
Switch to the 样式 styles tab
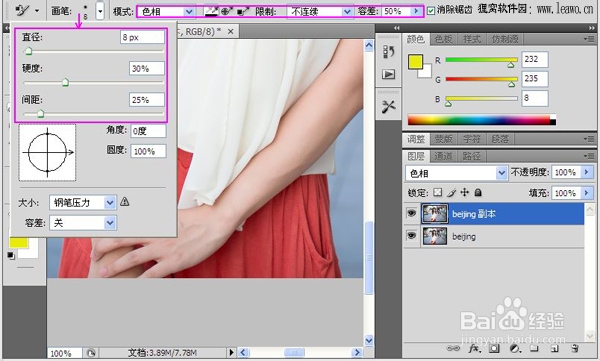472,39
